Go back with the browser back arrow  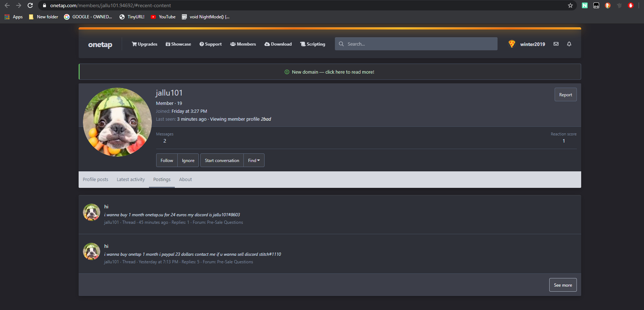pos(7,5)
